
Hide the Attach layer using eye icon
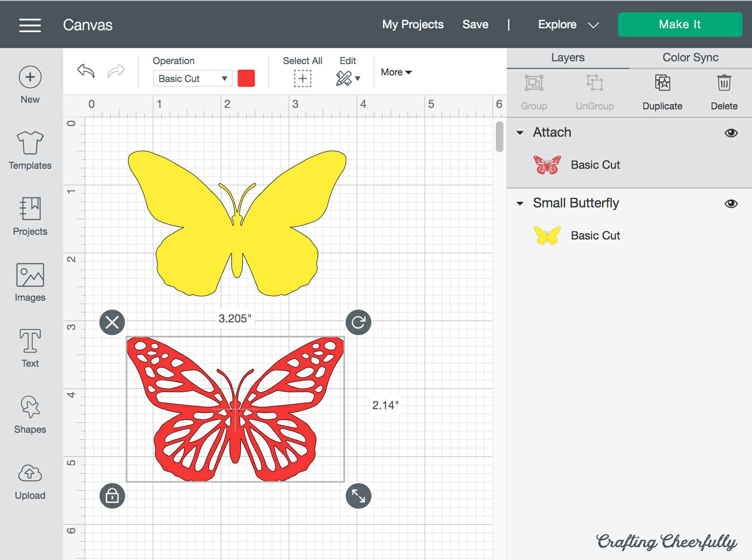click(x=731, y=133)
